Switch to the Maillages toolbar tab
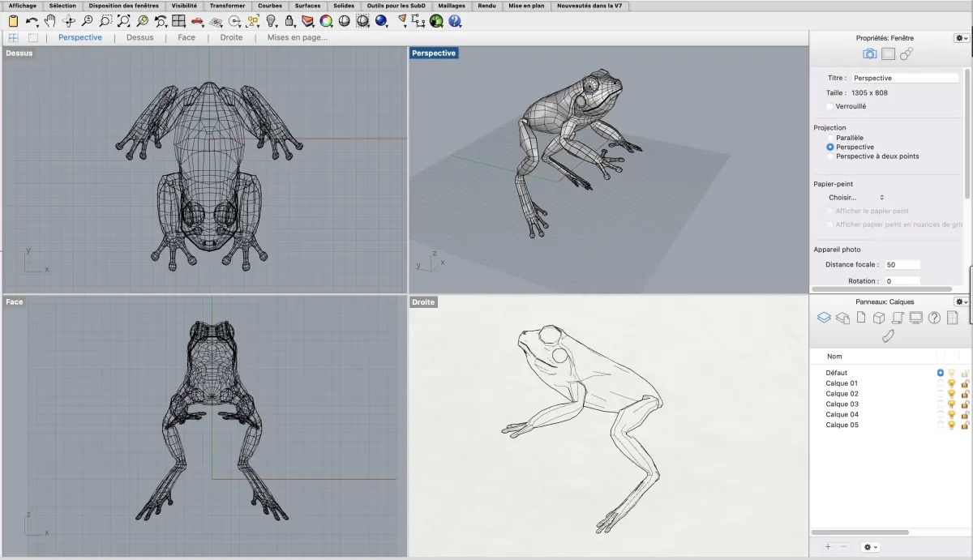 [452, 6]
